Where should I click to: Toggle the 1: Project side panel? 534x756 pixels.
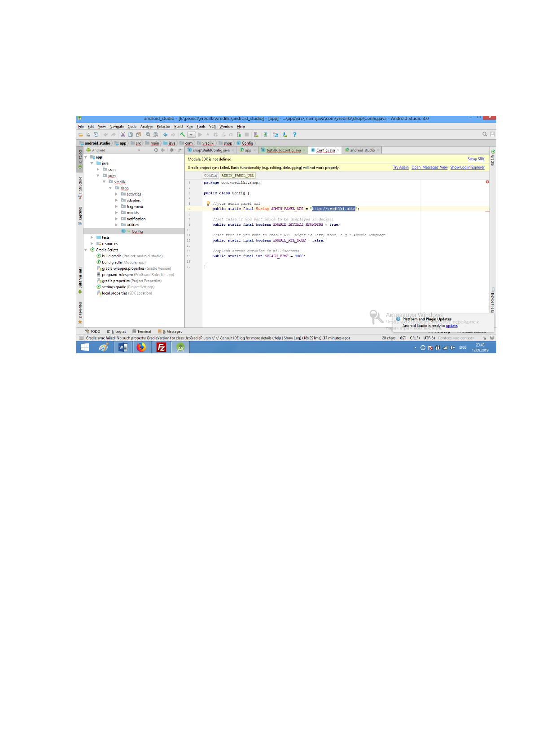coord(80,159)
